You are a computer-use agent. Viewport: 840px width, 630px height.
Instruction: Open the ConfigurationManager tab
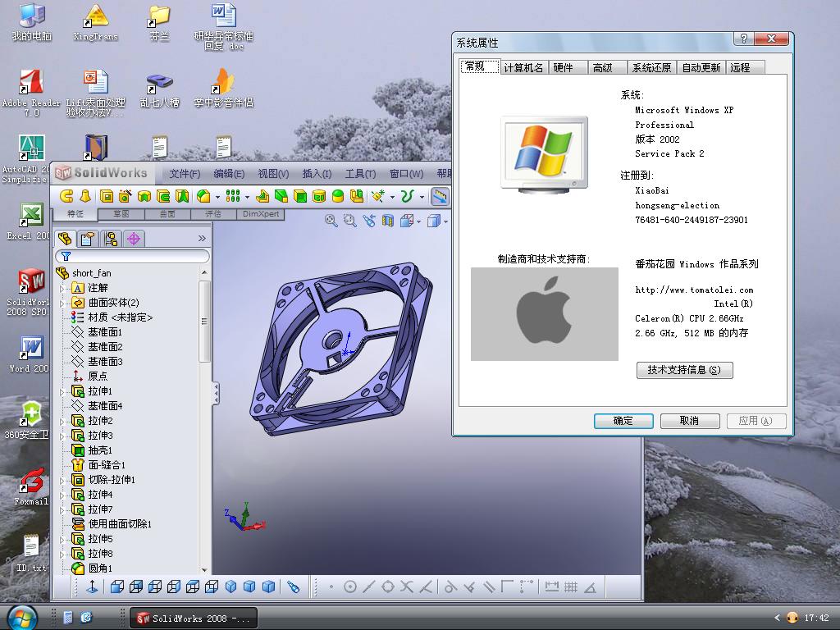(111, 239)
